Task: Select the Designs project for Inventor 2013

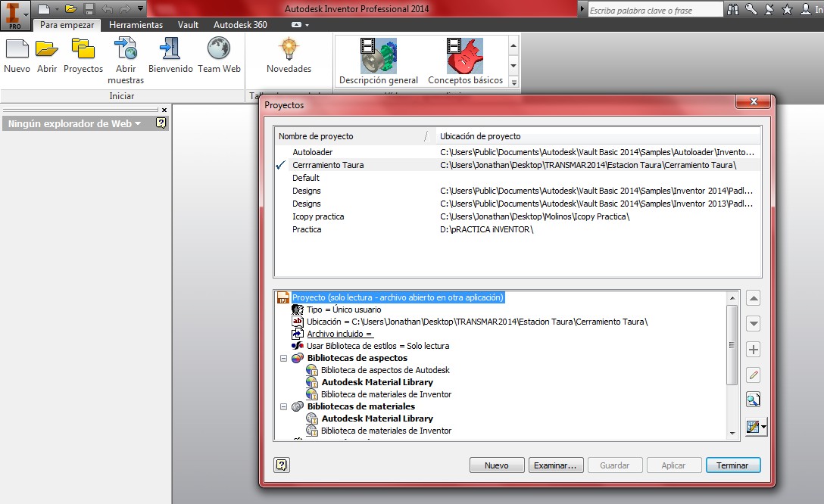Action: [517, 204]
